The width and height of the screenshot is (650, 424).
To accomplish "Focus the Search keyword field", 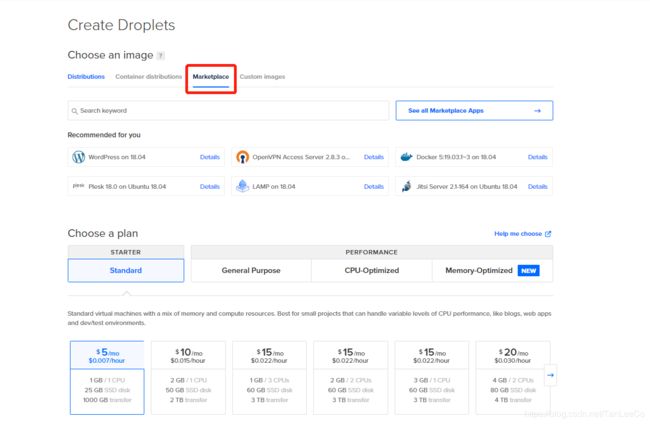I will coord(228,111).
